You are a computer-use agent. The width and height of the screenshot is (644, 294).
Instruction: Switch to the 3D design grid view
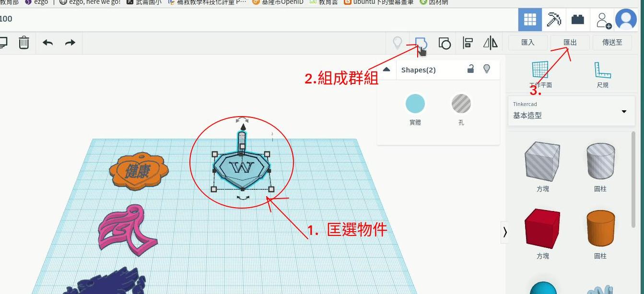(x=530, y=20)
